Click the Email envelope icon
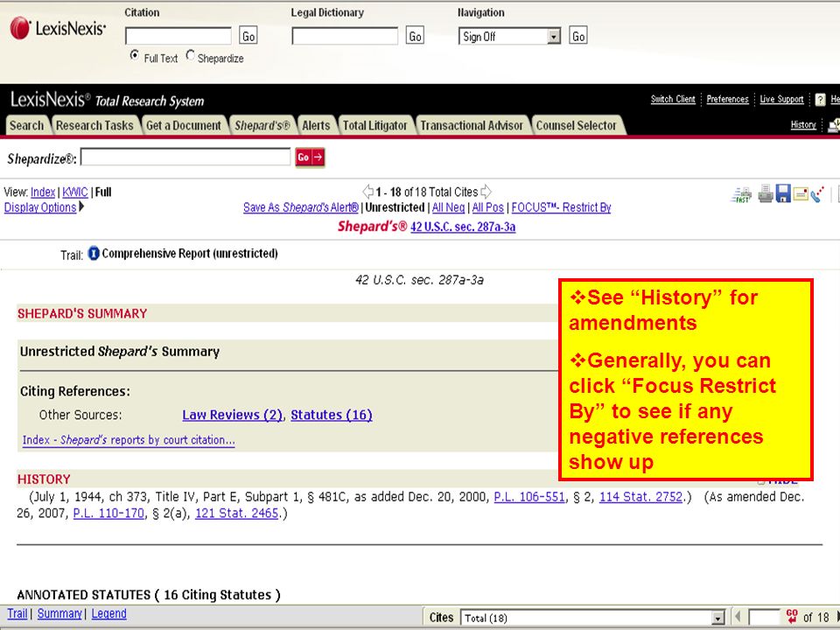Screen dimensions: 840x630 [801, 193]
